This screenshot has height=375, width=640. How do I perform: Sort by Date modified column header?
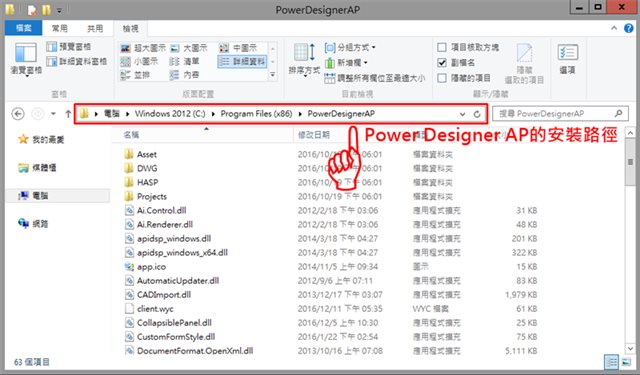(313, 135)
